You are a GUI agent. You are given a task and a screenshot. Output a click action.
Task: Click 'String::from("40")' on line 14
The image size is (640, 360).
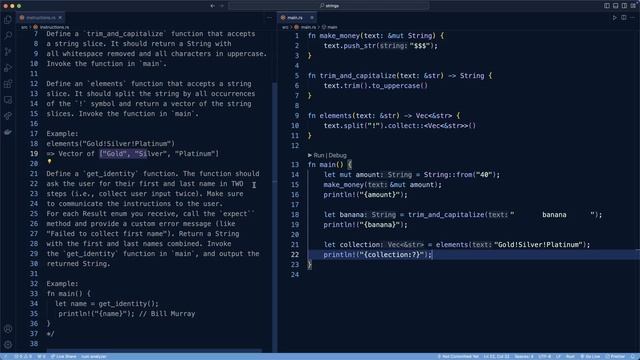tap(460, 175)
